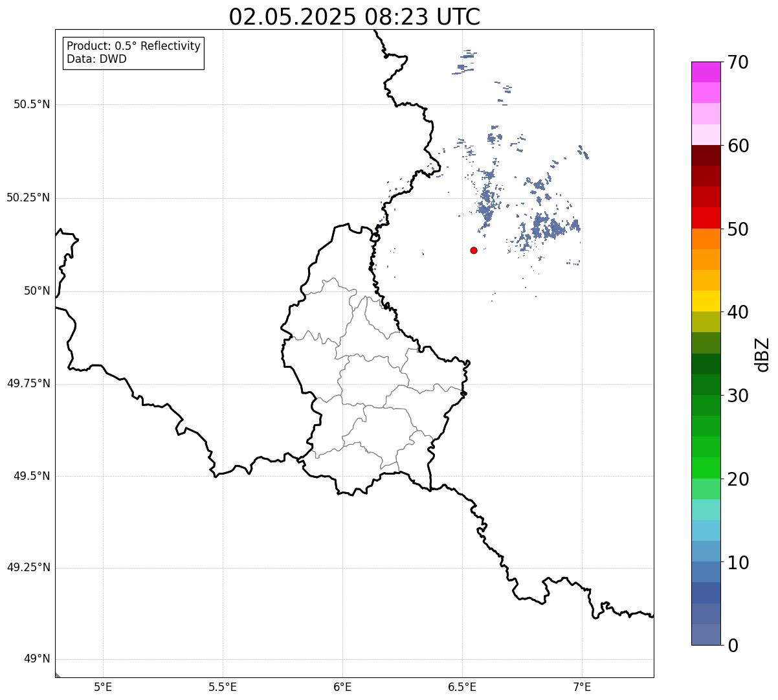The height and width of the screenshot is (700, 778).
Task: Click the 50.25°N latitude label
Action: click(x=28, y=198)
